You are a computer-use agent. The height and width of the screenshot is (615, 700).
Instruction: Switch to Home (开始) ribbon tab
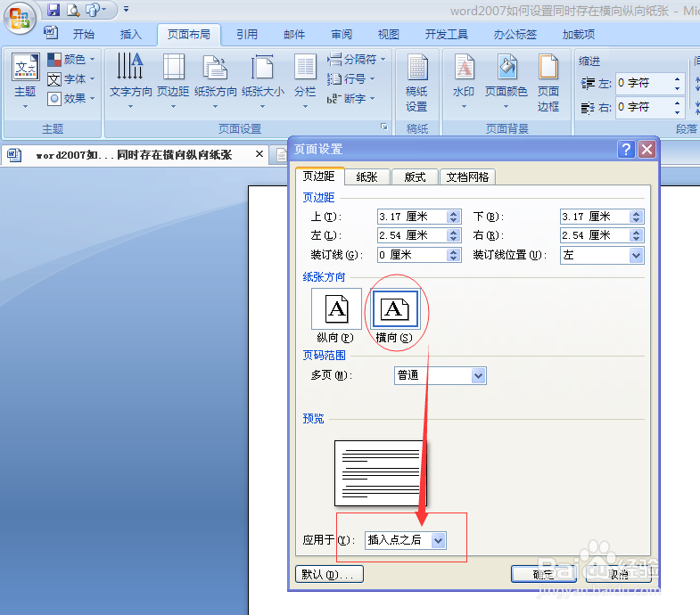tap(84, 35)
